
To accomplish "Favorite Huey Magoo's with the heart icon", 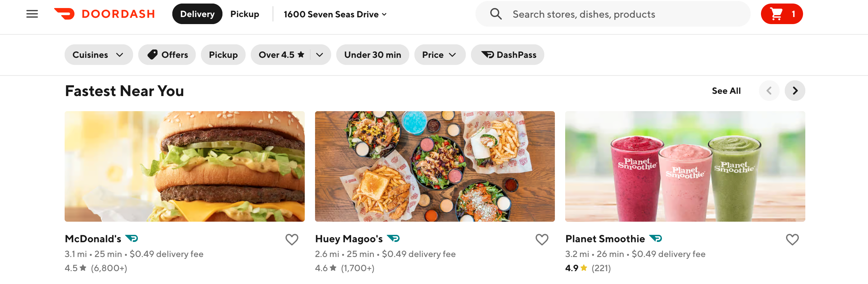I will [541, 240].
